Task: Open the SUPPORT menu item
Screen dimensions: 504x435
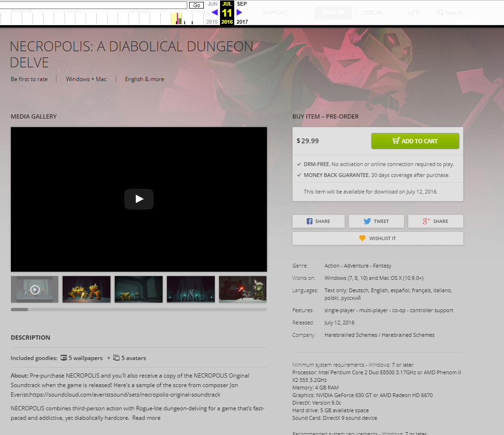Action: (275, 13)
